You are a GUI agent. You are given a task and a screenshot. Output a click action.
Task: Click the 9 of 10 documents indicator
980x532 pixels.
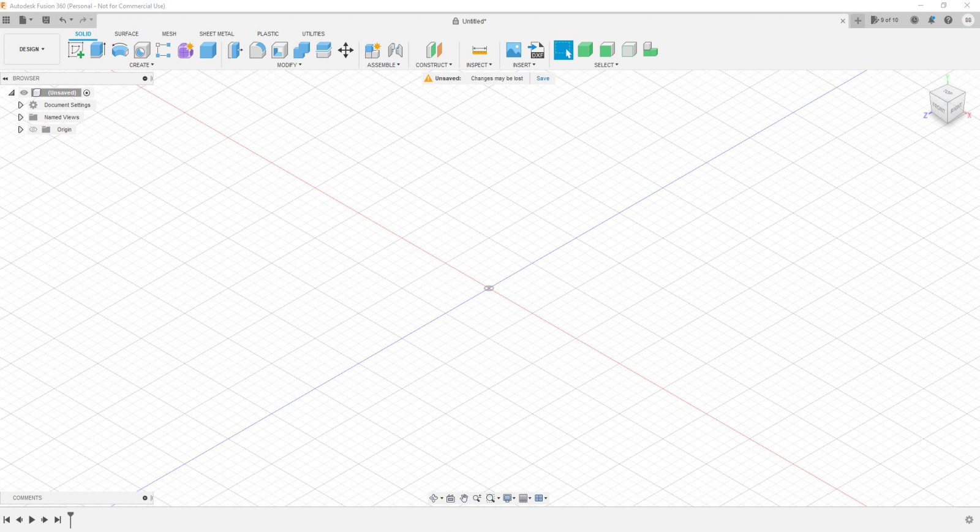click(884, 20)
